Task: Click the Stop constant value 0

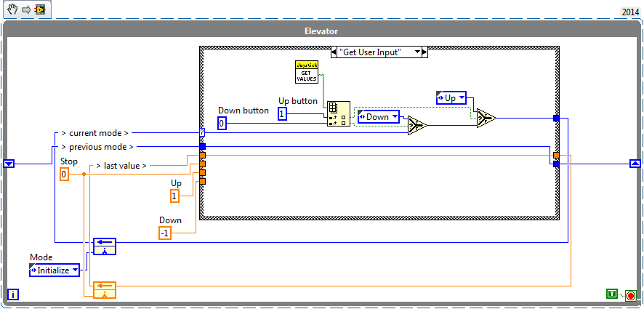Action: point(64,175)
